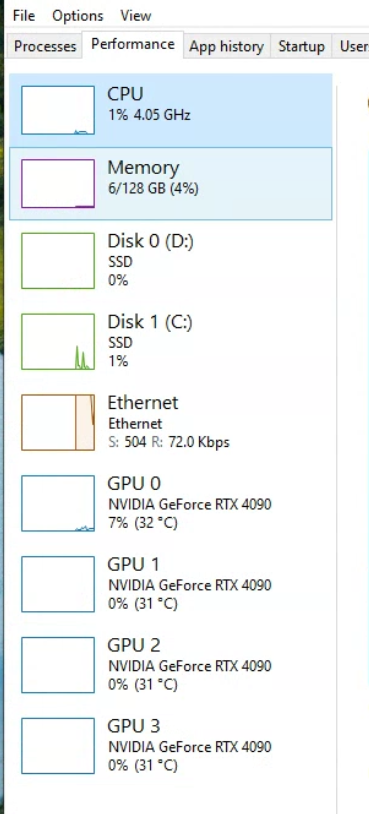Viewport: 369px width, 814px height.
Task: Switch to the App history tab
Action: (x=226, y=46)
